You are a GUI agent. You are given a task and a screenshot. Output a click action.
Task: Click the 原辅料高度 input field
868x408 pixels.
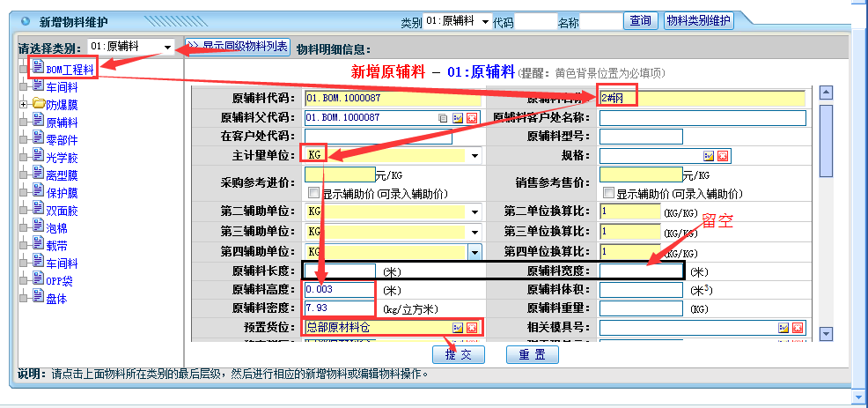tap(340, 289)
